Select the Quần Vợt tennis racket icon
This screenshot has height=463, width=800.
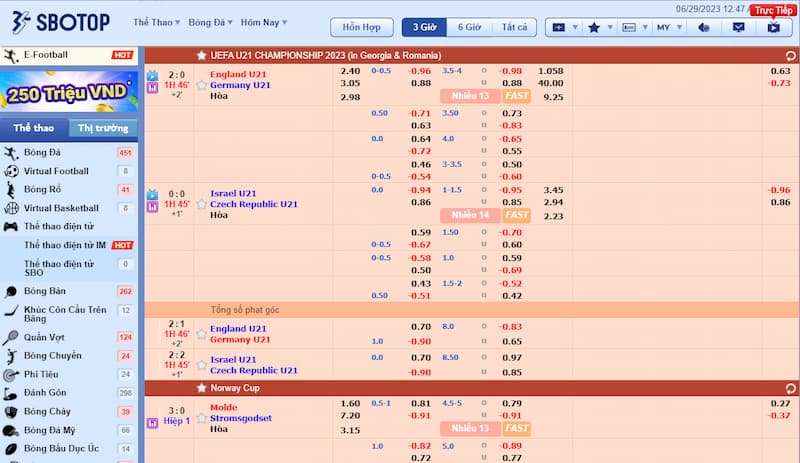[x=11, y=337]
